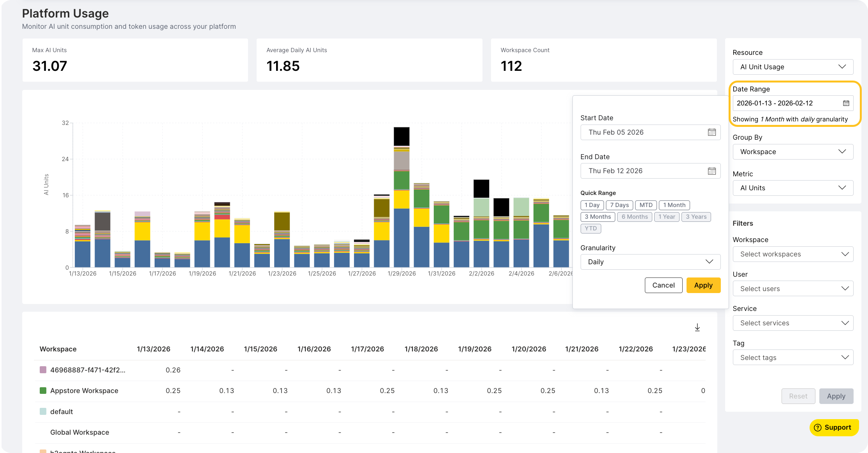Open the Resource dropdown showing AI Unit Usage

pos(793,67)
